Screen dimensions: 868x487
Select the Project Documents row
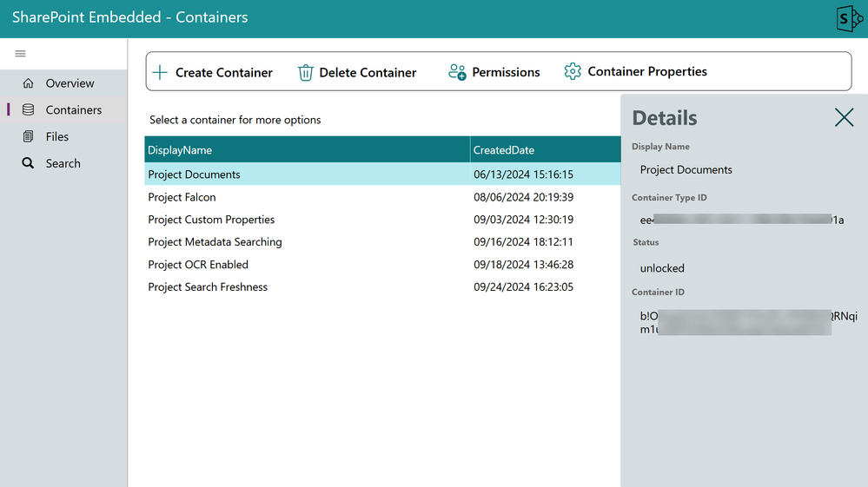point(382,174)
